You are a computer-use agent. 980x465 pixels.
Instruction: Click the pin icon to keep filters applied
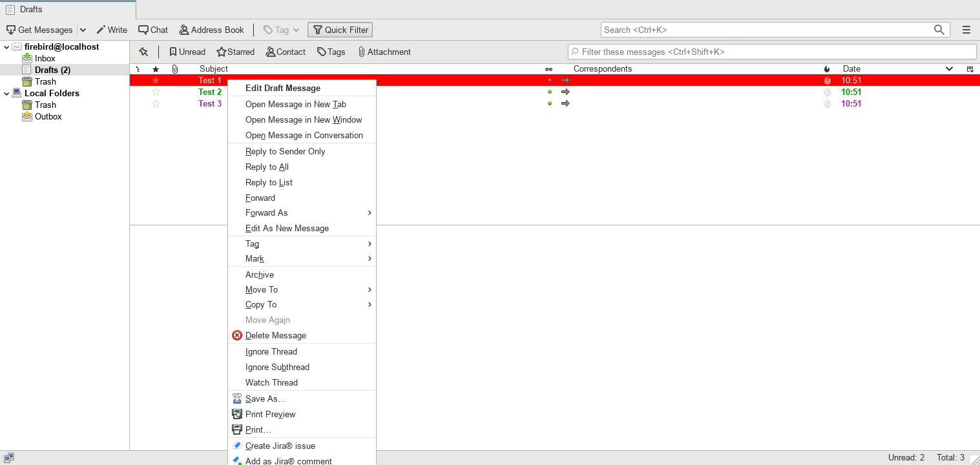143,52
